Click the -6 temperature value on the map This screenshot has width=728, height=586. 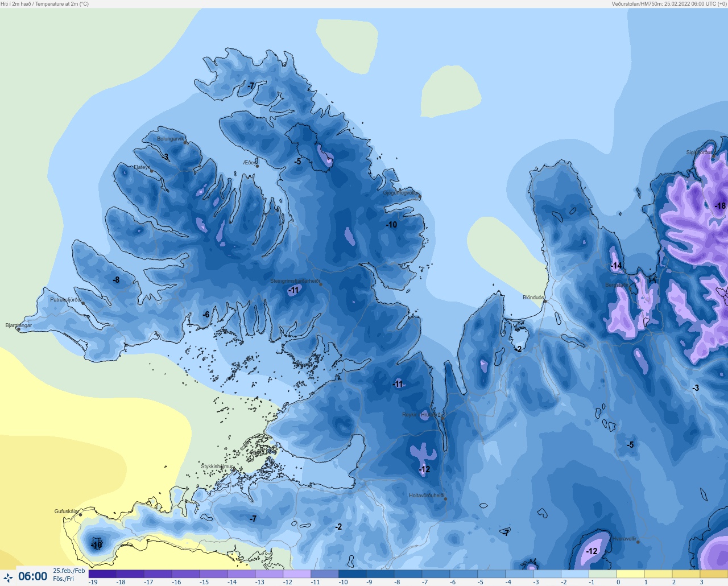point(206,315)
